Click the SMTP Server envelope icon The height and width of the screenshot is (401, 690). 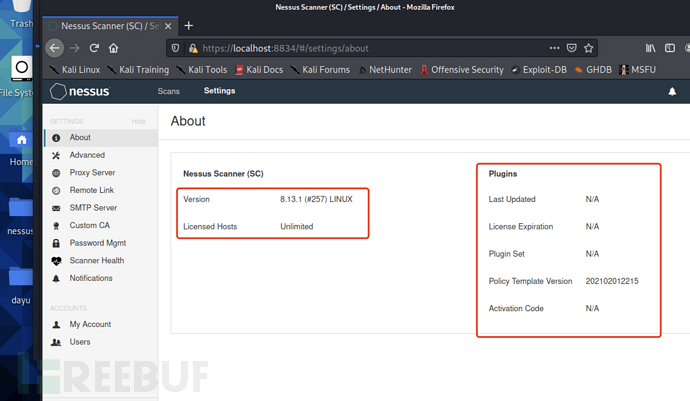56,208
